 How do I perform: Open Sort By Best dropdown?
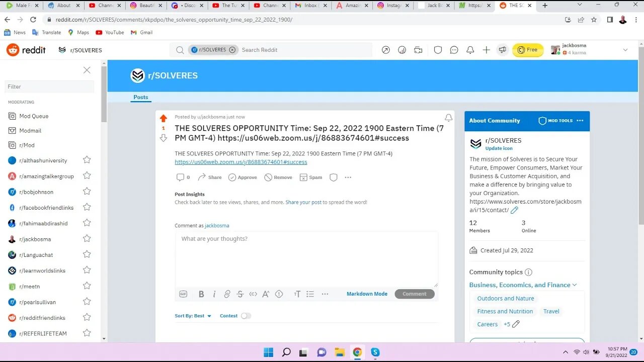pyautogui.click(x=193, y=316)
